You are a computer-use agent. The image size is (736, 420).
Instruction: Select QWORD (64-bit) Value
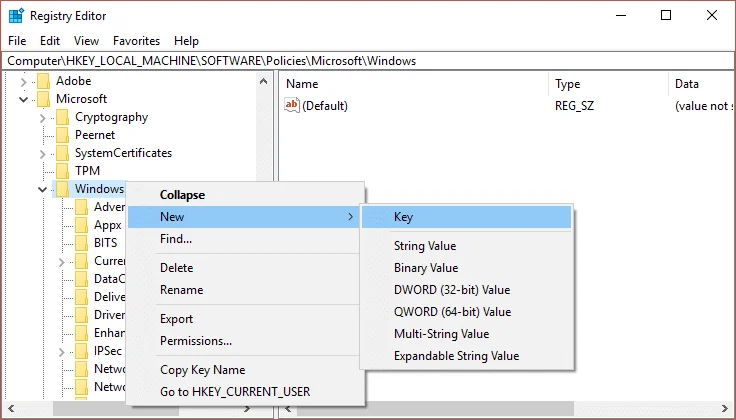coord(467,312)
